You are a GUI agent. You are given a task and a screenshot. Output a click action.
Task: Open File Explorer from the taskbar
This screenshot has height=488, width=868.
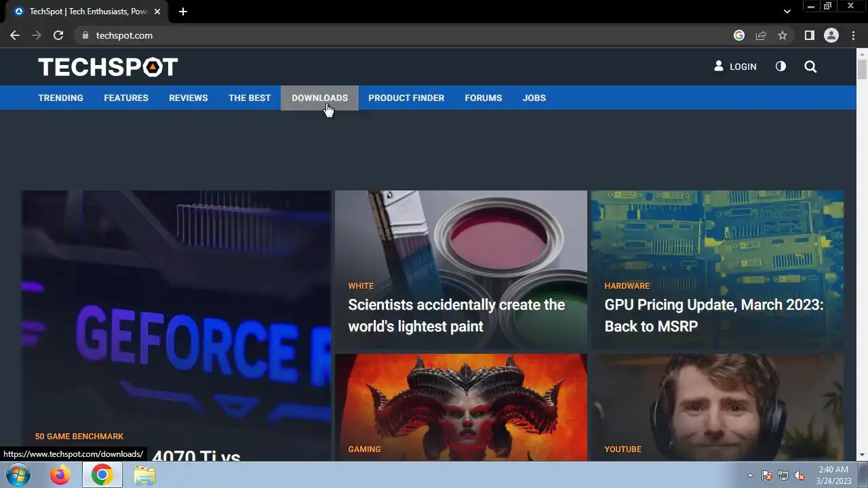(x=144, y=475)
